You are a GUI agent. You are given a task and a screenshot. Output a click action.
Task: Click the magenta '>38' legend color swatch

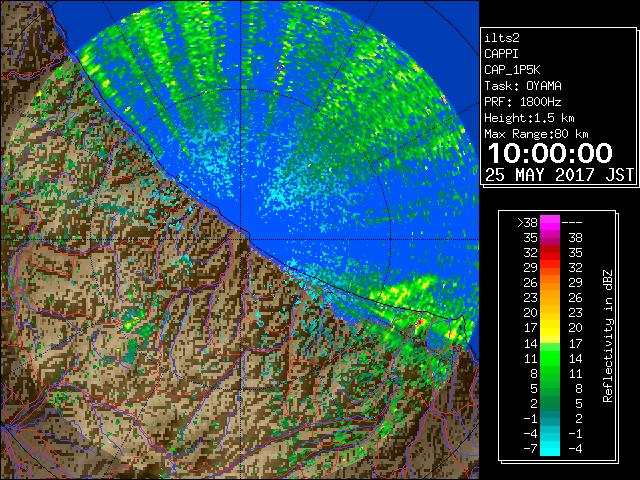tap(550, 222)
